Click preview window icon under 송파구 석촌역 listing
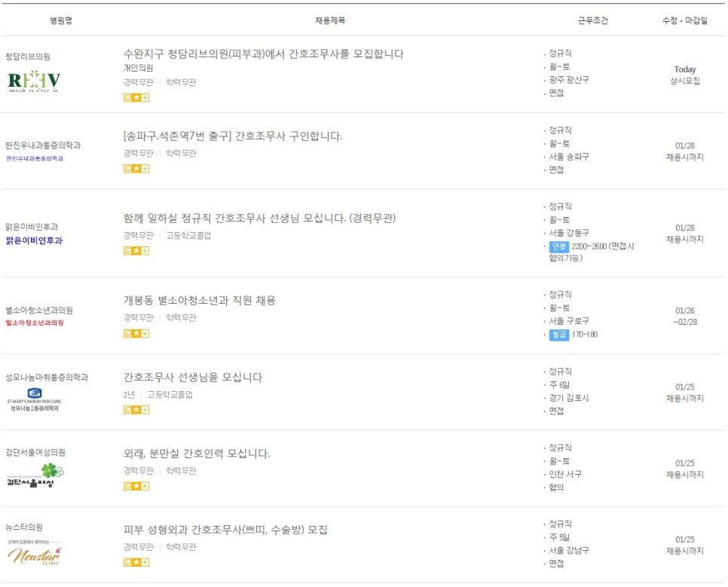728x587 pixels. (x=127, y=168)
